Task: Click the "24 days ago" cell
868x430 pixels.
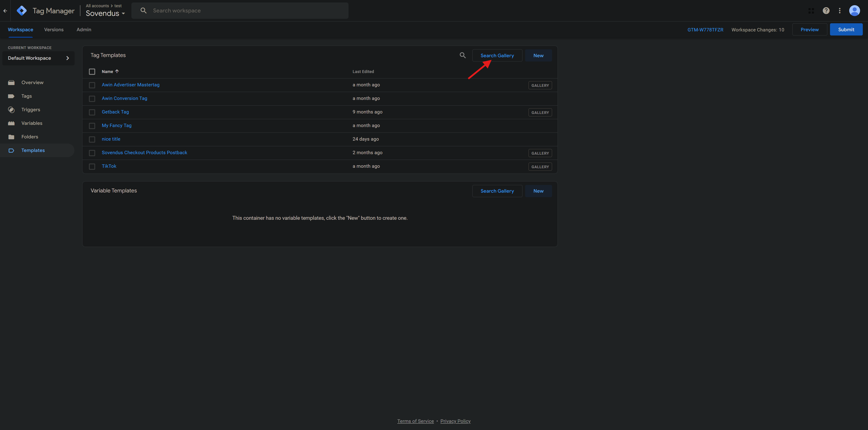Action: tap(365, 139)
